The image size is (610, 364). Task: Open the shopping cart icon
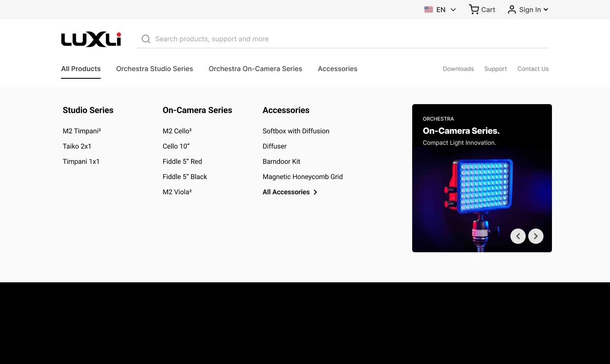coord(474,9)
